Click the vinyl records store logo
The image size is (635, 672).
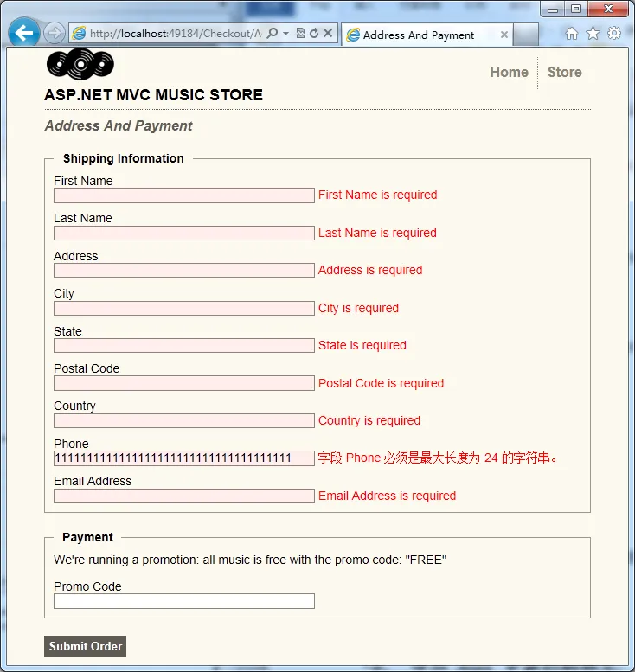tap(80, 64)
